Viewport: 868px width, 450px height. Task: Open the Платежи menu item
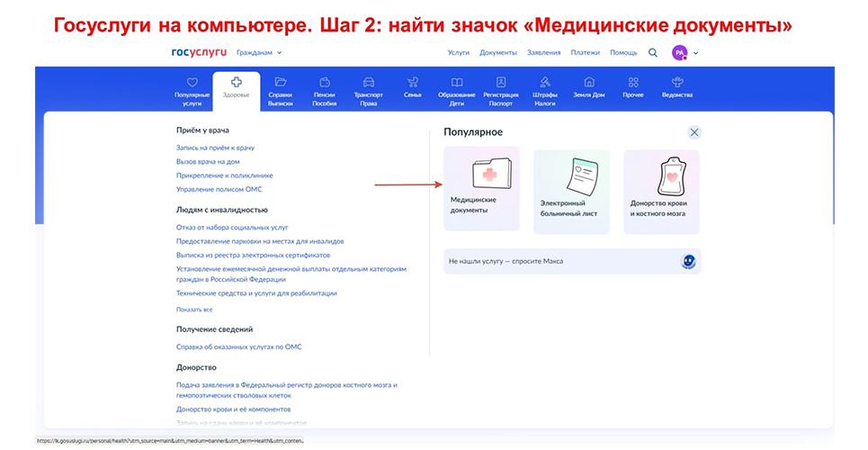585,53
